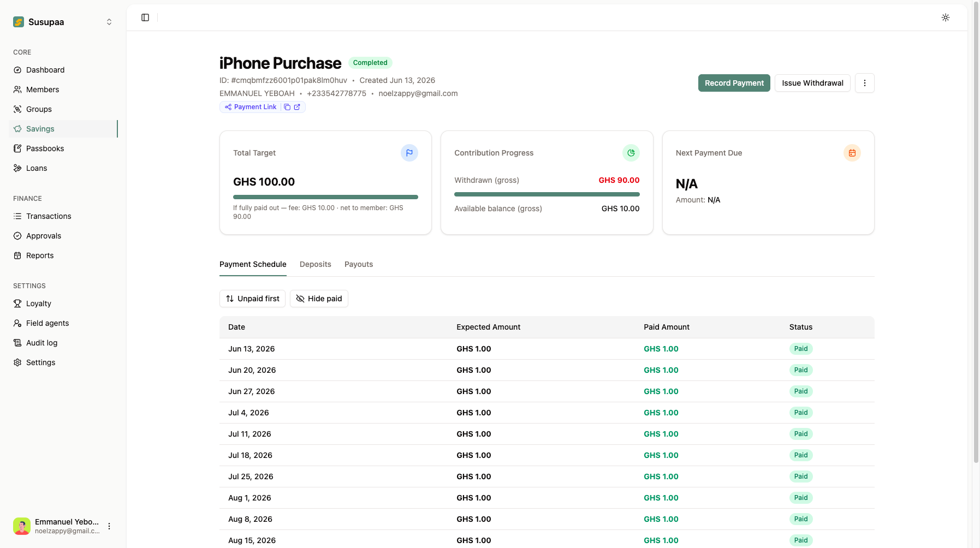Image resolution: width=980 pixels, height=548 pixels.
Task: Click expected amount in Jul 11, 2026 row
Action: [x=474, y=434]
